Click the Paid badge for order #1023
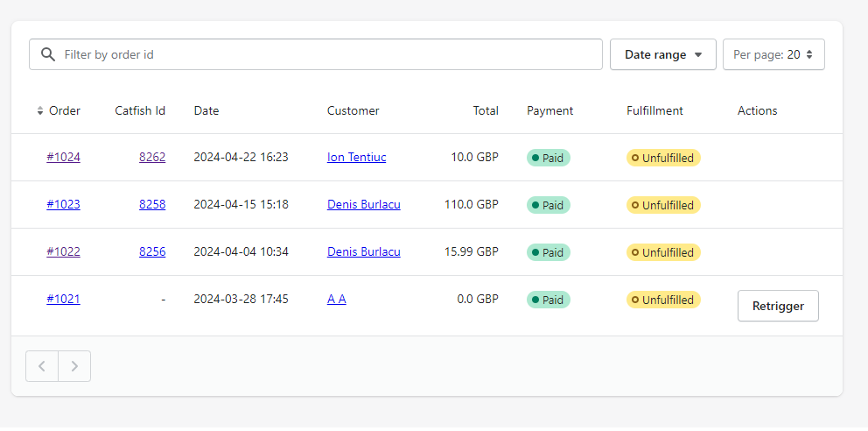This screenshot has width=868, height=431. pos(548,205)
